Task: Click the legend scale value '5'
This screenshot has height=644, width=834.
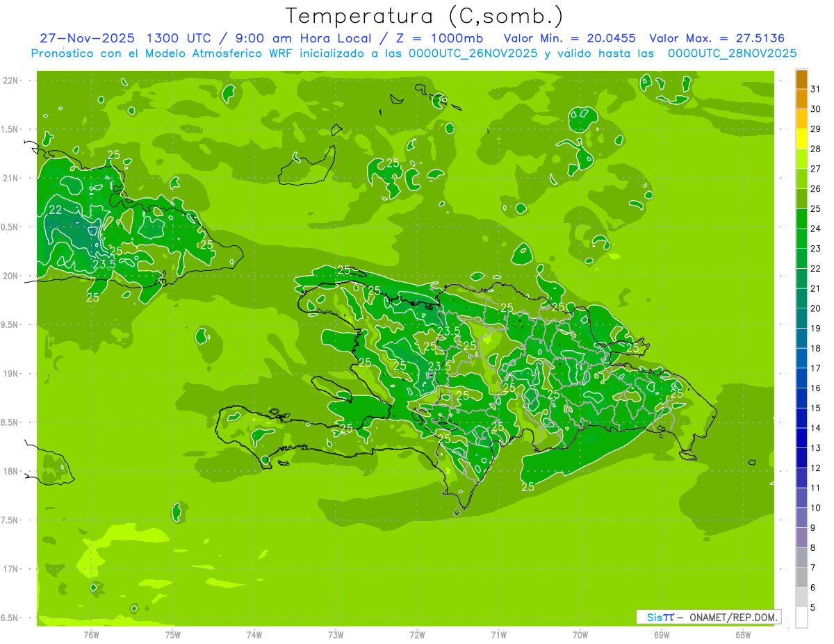Action: pyautogui.click(x=813, y=607)
